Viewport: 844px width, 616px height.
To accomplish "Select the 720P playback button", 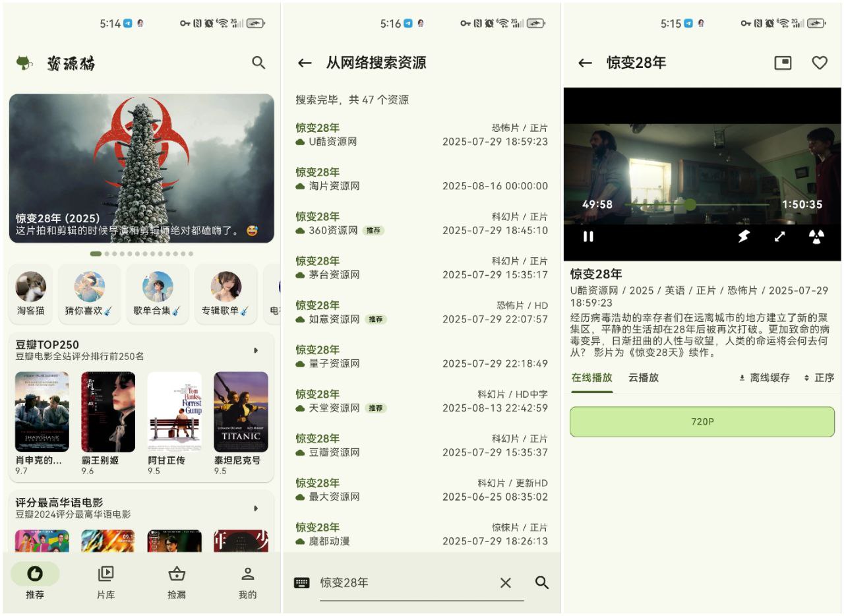I will 702,421.
